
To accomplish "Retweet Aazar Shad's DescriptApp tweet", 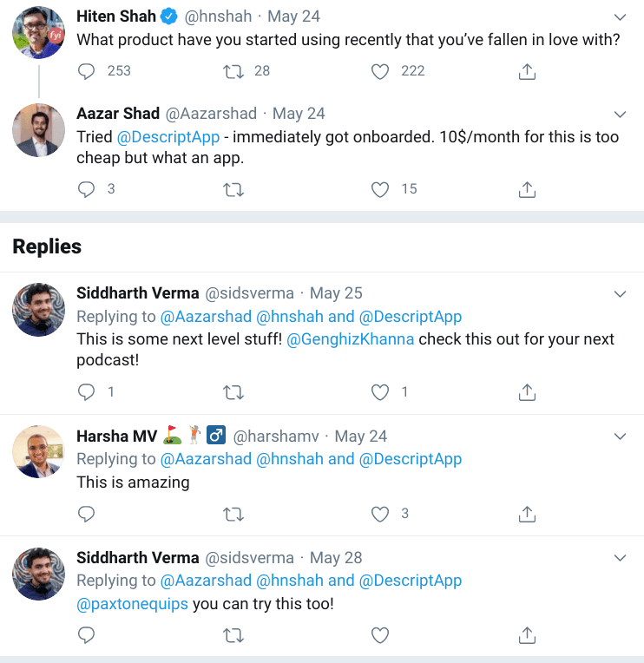I will [x=233, y=189].
